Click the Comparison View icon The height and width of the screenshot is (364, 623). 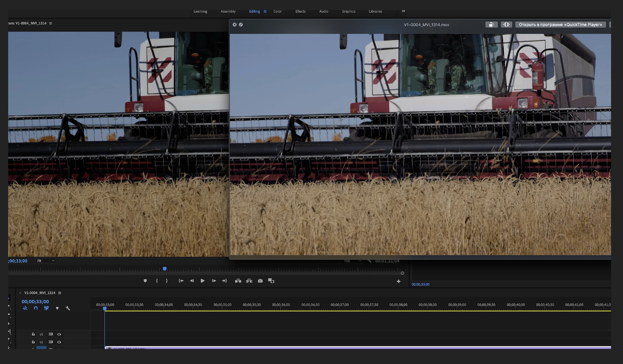pos(271,281)
